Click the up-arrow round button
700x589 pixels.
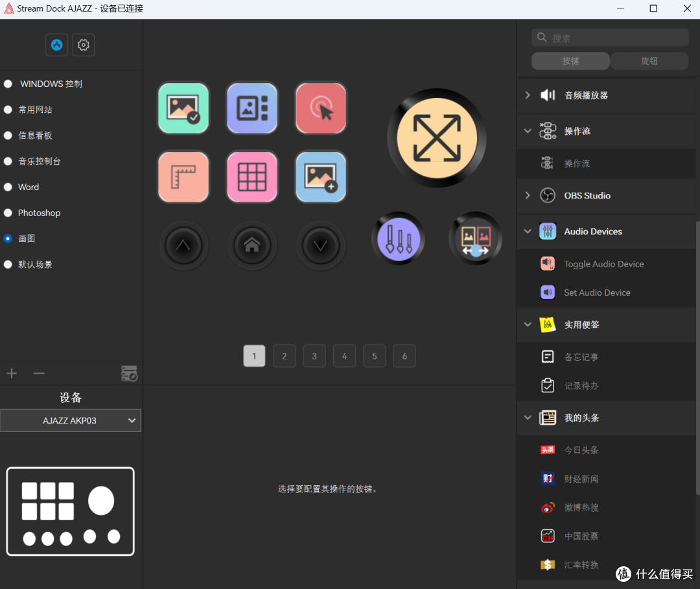click(183, 245)
